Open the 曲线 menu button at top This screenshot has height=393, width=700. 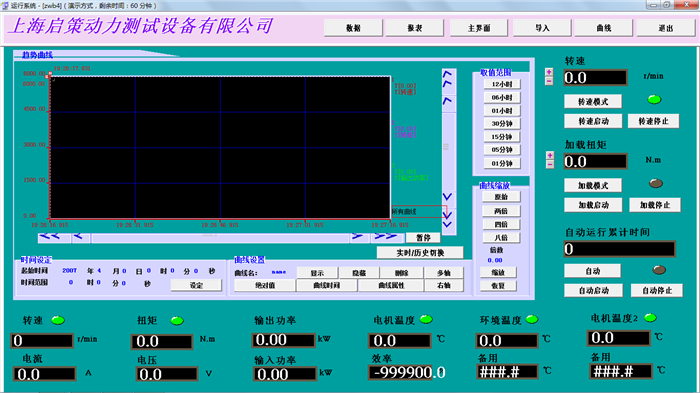[x=604, y=28]
